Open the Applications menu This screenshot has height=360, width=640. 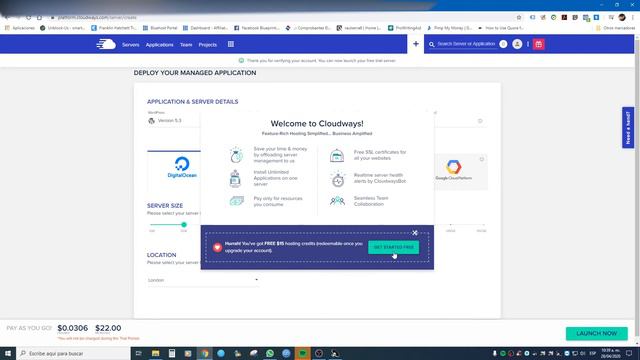(x=160, y=44)
